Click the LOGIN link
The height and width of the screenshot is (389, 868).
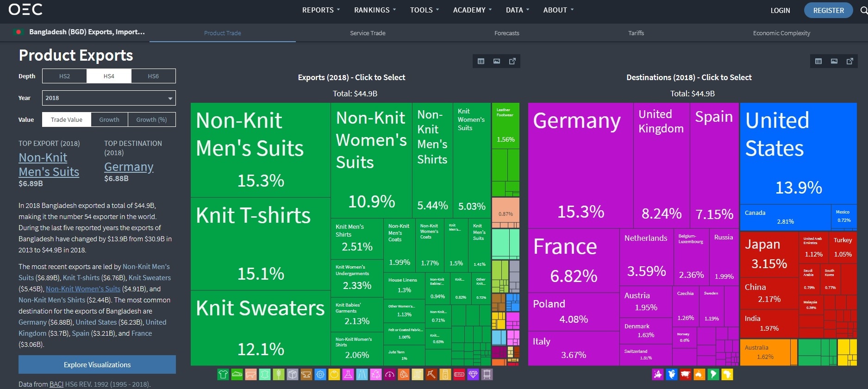(x=780, y=10)
